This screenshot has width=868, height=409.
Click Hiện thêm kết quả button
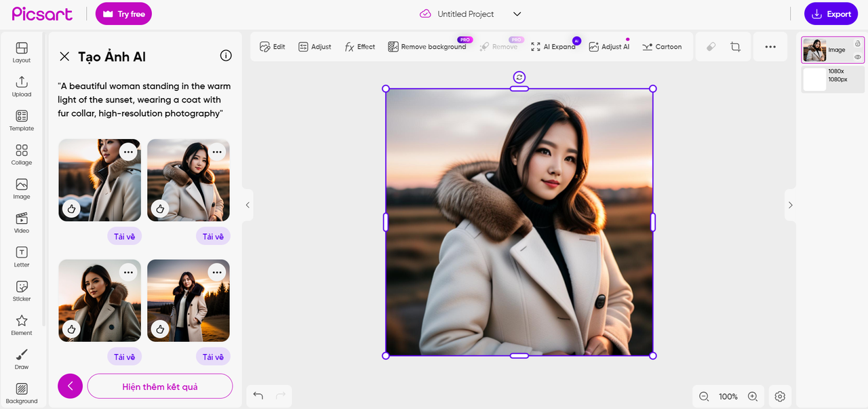pos(160,386)
